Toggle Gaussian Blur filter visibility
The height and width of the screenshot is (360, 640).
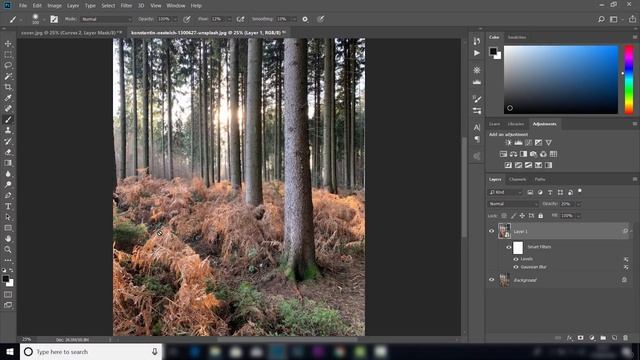pos(516,267)
